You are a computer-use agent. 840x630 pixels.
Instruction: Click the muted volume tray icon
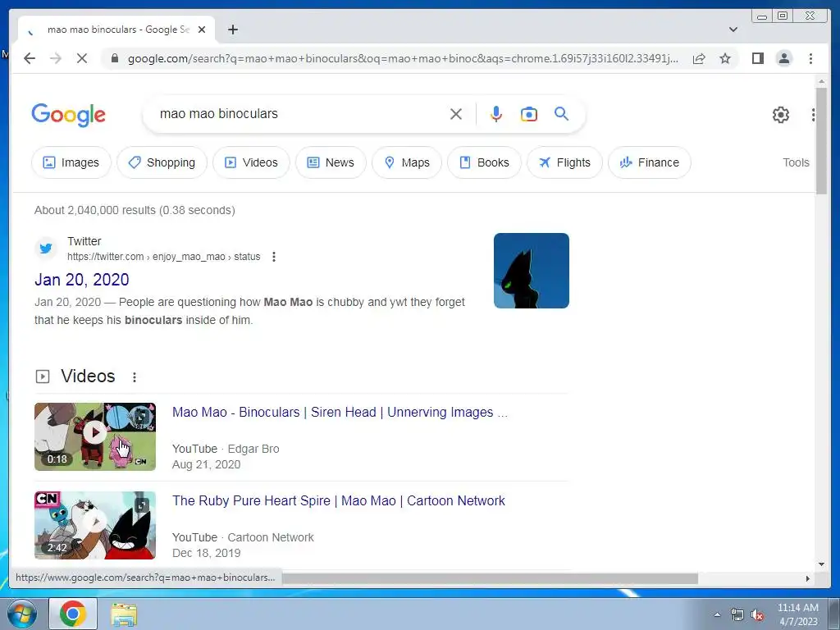tap(757, 615)
